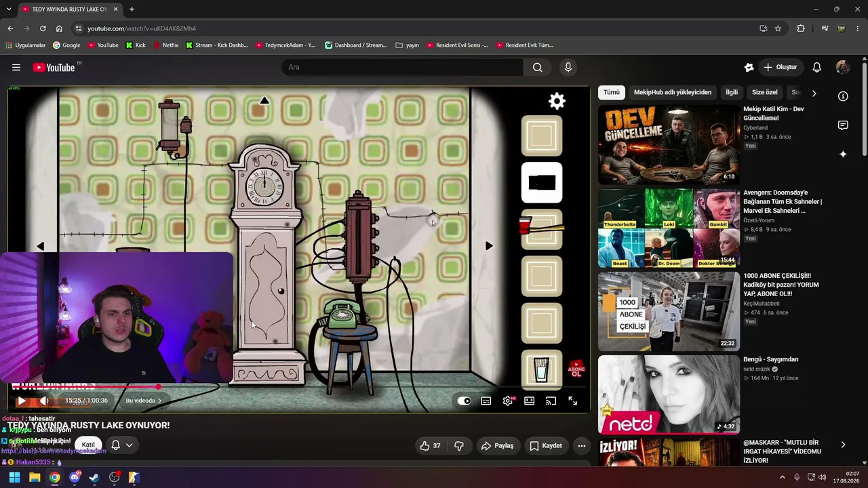Open the Windows Start menu
The width and height of the screenshot is (868, 488).
[x=14, y=477]
